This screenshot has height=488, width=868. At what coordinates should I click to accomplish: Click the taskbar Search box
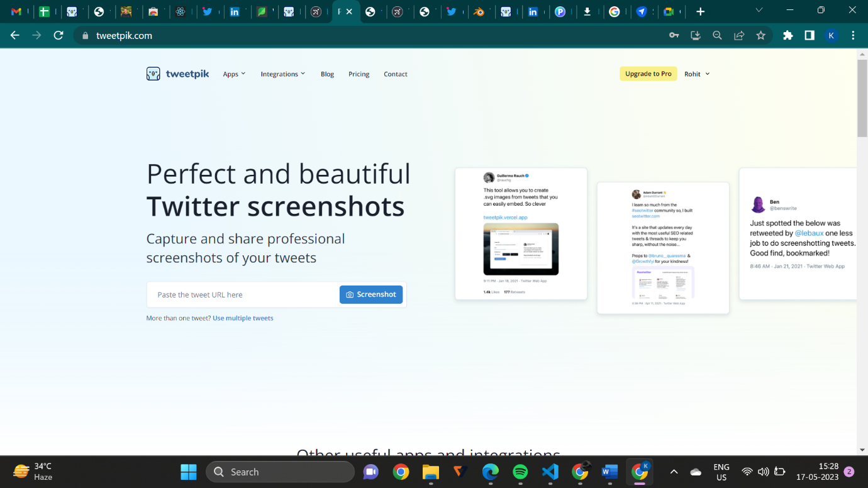point(281,472)
